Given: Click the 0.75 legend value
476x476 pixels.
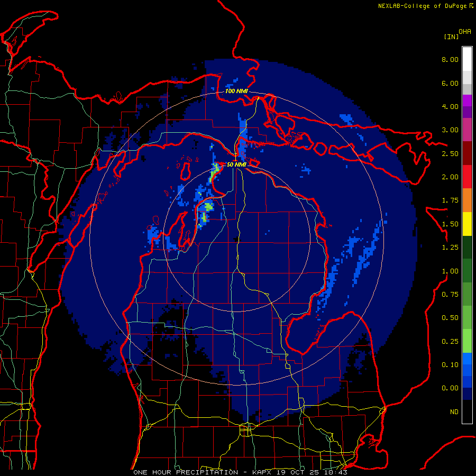Looking at the screenshot, I should 450,295.
